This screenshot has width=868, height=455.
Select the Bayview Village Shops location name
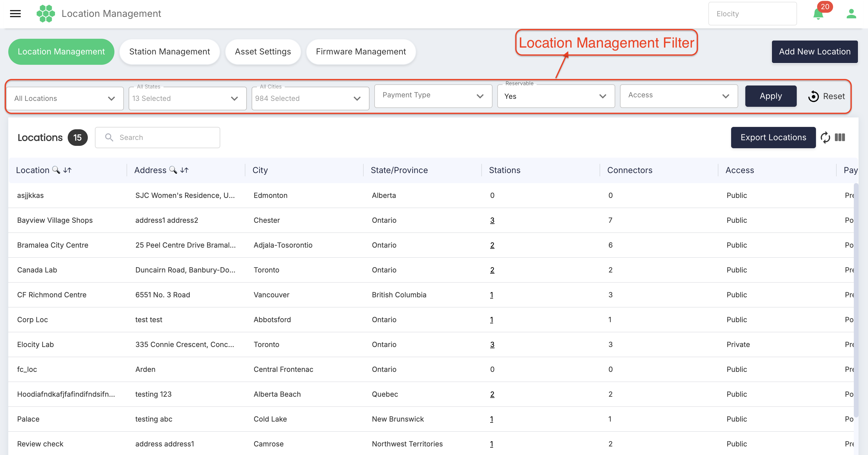point(55,220)
